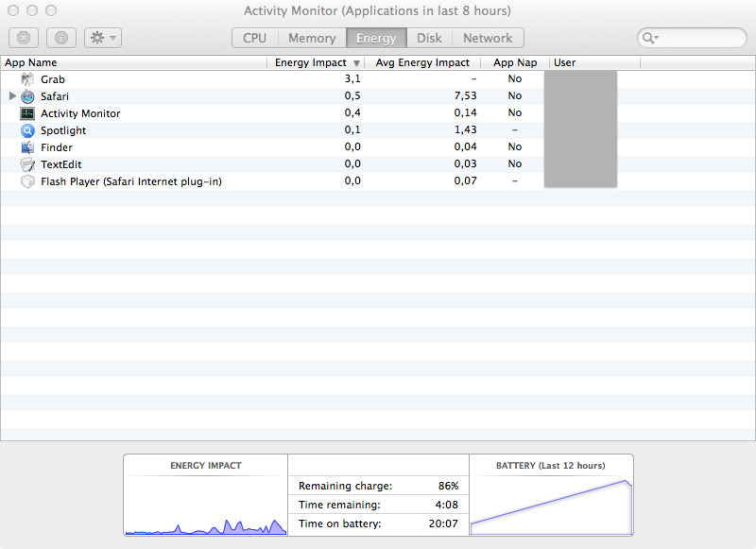Sort by App Name column
756x549 pixels.
point(133,62)
